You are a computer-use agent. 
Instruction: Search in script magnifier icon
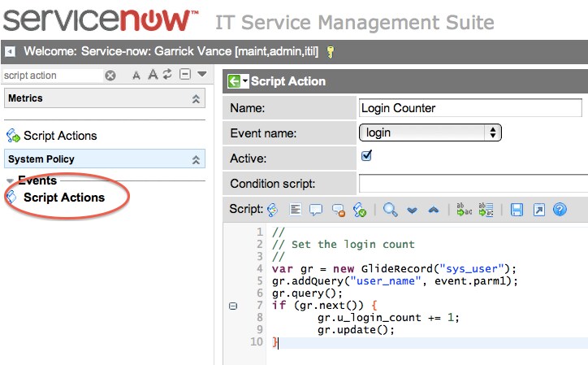coord(390,210)
